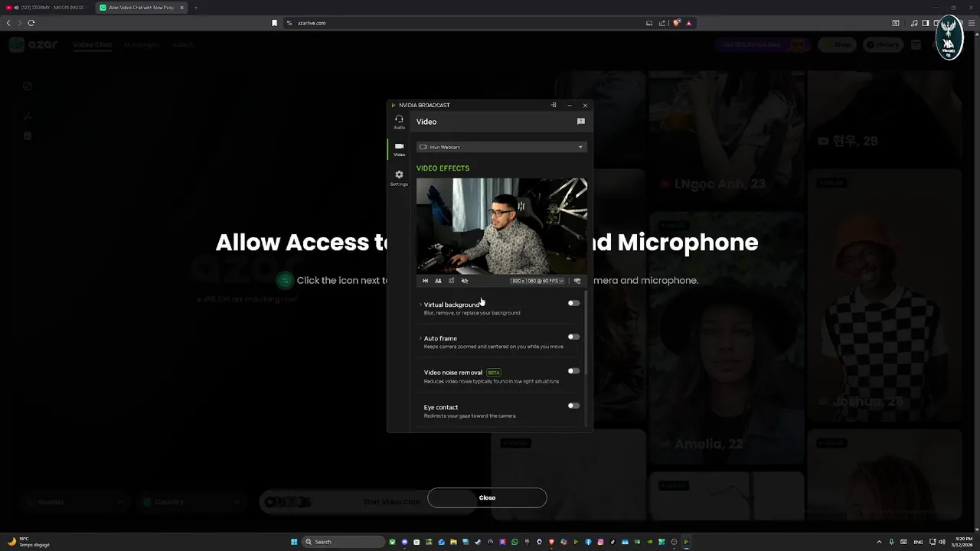Turn on the Auto frame switch
Viewport: 980px width, 551px height.
(x=573, y=337)
